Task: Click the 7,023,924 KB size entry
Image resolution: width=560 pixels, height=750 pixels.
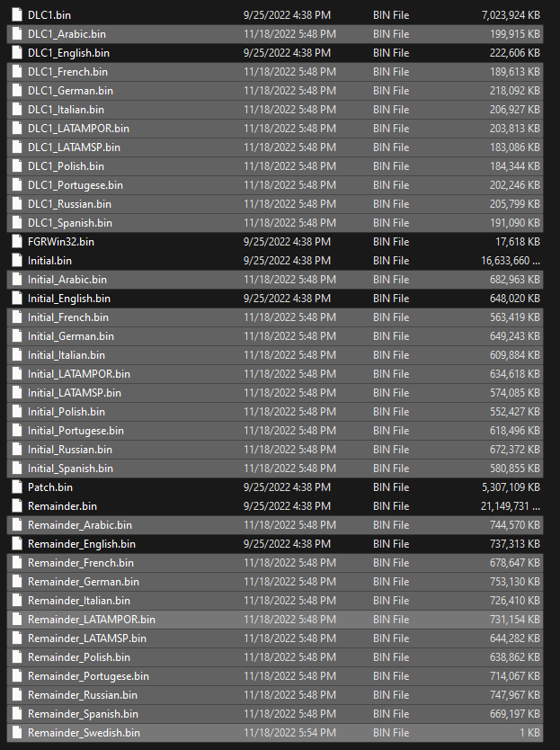Action: 511,14
